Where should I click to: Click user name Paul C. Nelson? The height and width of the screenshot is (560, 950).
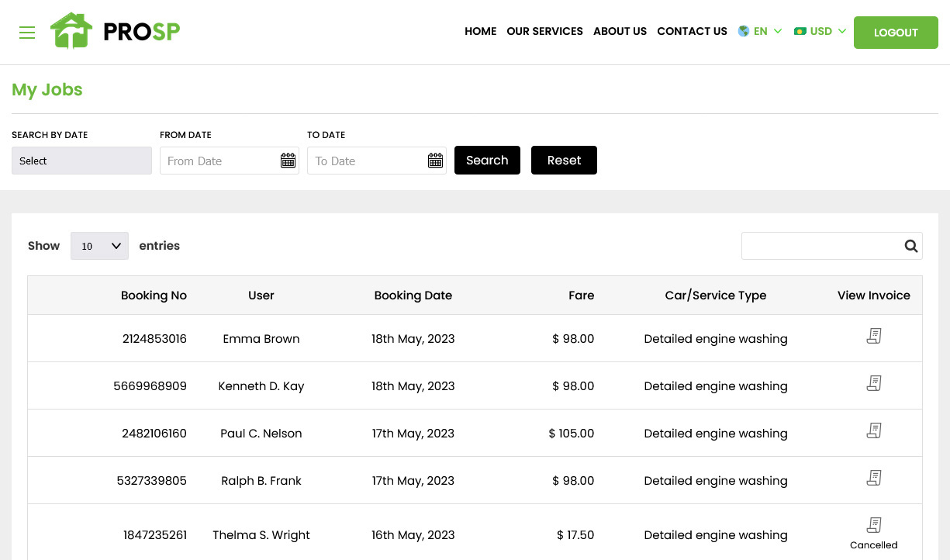pos(261,434)
